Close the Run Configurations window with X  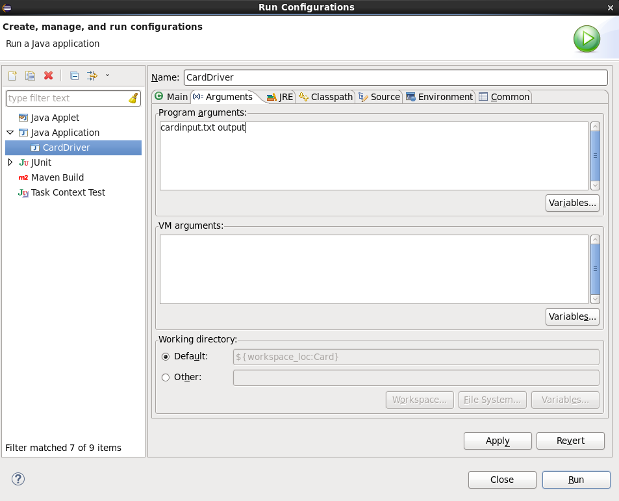click(x=610, y=8)
